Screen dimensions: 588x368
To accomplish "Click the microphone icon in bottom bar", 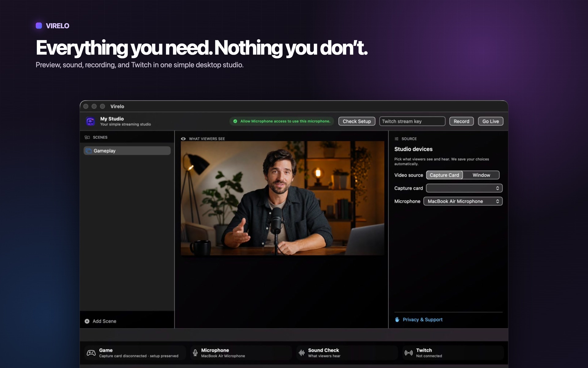I will click(x=195, y=353).
